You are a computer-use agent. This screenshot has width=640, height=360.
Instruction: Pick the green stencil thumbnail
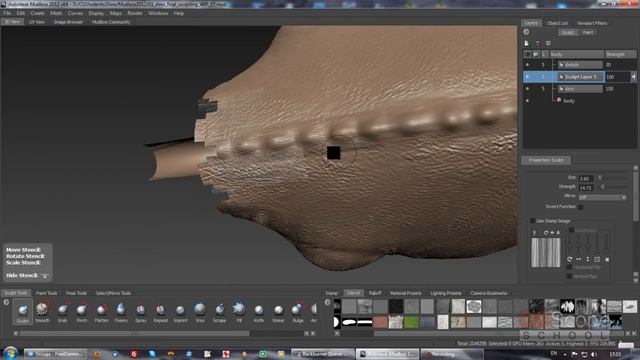click(411, 322)
